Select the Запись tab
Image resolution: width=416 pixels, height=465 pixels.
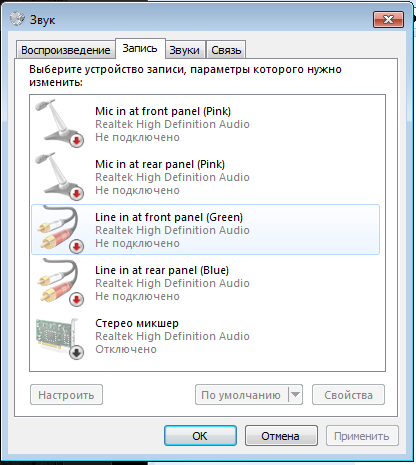(x=140, y=49)
